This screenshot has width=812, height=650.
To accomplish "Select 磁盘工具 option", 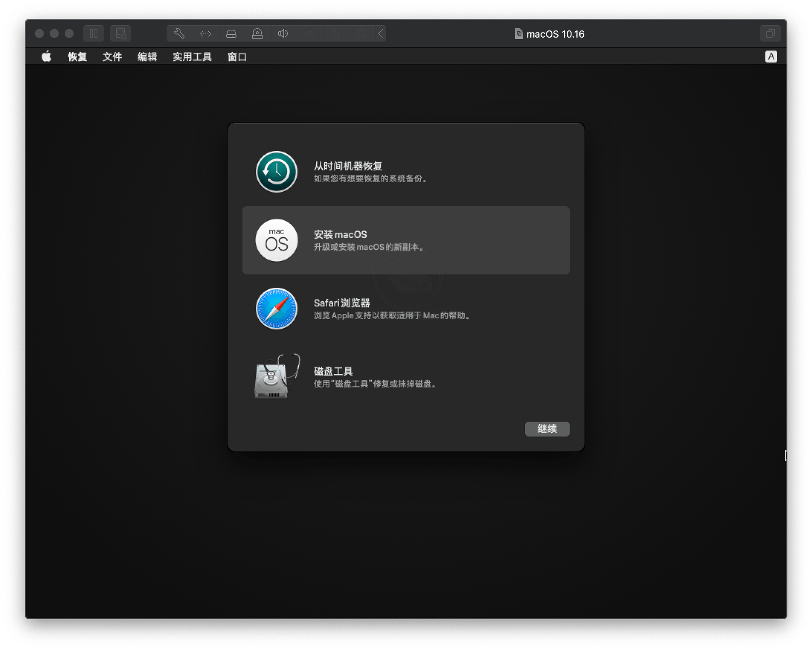I will coord(406,377).
